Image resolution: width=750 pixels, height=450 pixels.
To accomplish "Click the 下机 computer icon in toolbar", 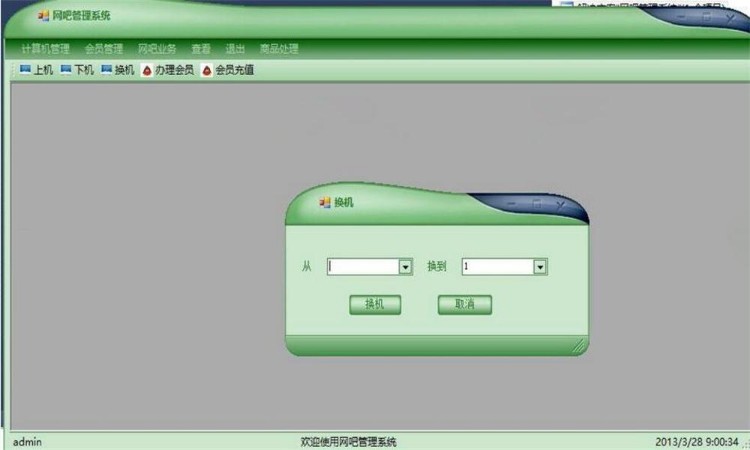I will [66, 70].
